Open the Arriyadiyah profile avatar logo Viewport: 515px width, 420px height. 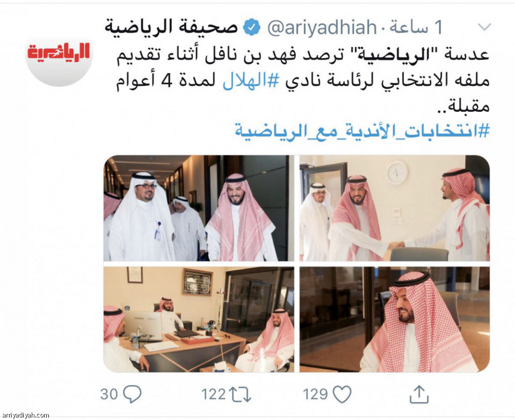[59, 53]
